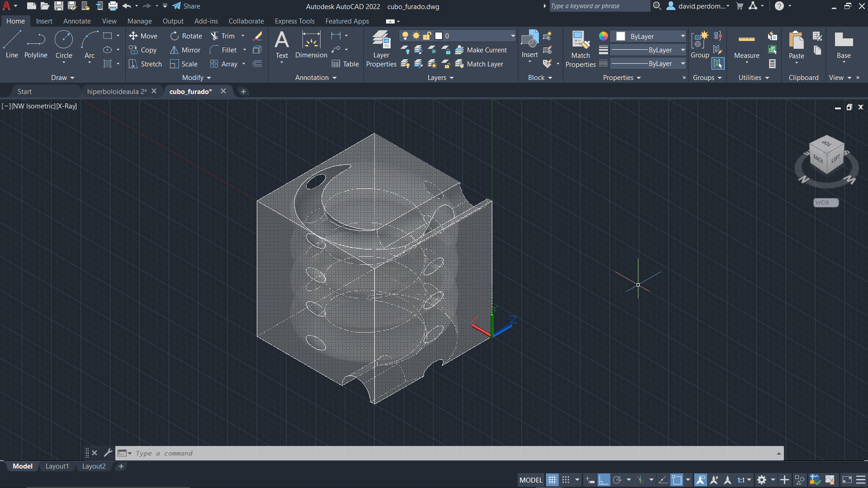Toggle drawing grid display in status bar
868x488 pixels.
pos(552,480)
